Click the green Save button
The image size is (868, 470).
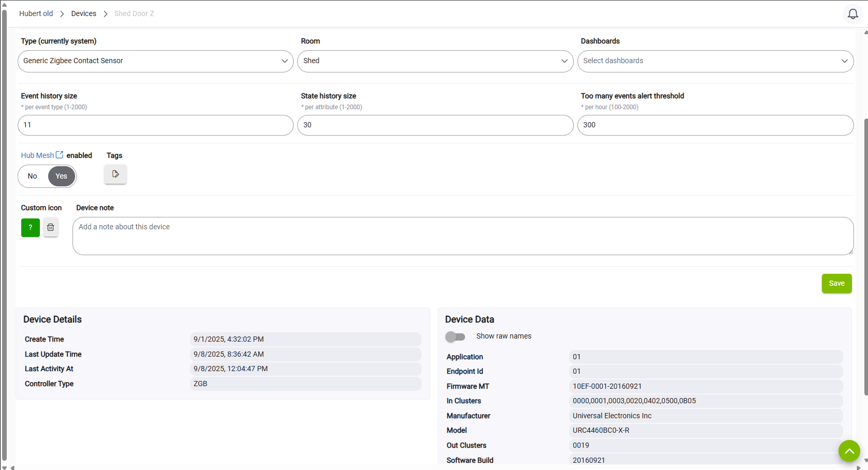click(836, 283)
